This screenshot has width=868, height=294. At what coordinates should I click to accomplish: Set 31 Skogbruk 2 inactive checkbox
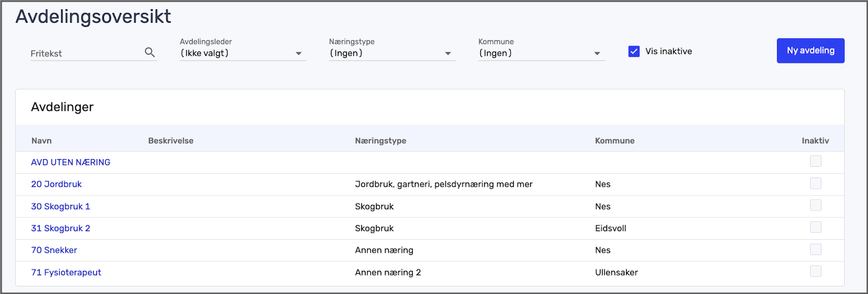coord(815,227)
